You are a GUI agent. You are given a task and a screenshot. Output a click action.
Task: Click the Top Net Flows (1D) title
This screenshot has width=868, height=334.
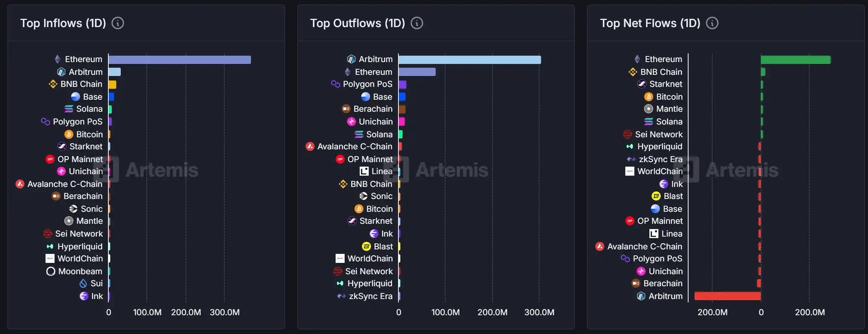(x=650, y=23)
